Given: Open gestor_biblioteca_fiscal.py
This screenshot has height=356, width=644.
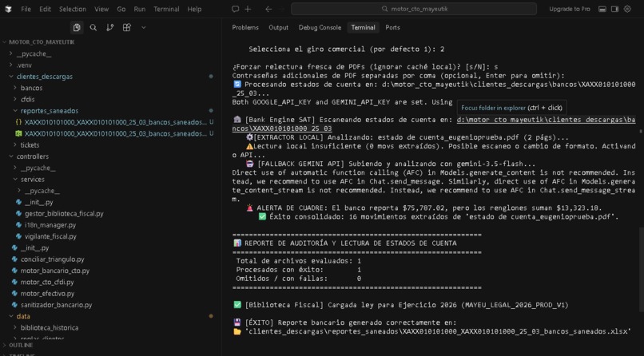Looking at the screenshot, I should click(64, 213).
